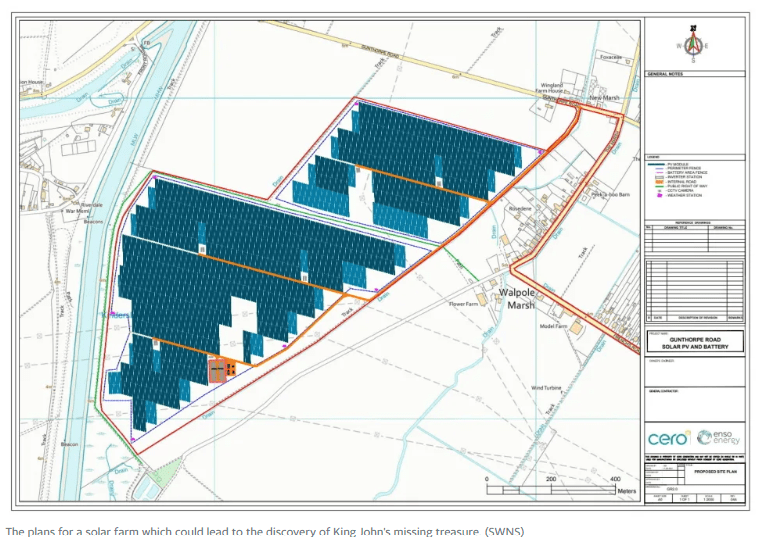Click the Gunthorpe Road Solar PV title
Viewport: 760px width, 537px height.
point(694,343)
